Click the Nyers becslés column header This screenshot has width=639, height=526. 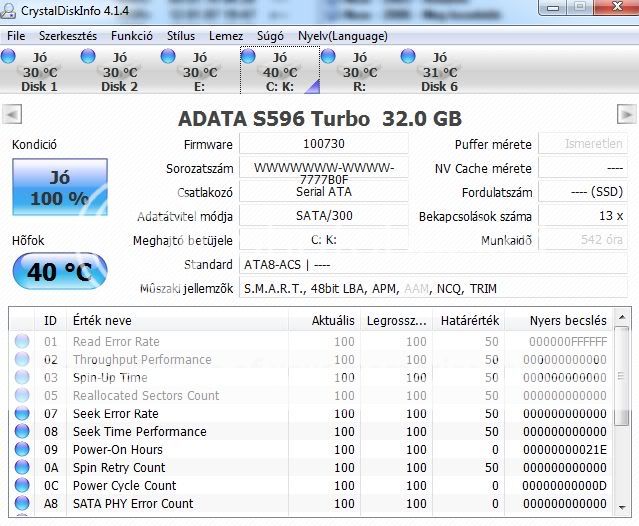(x=568, y=321)
